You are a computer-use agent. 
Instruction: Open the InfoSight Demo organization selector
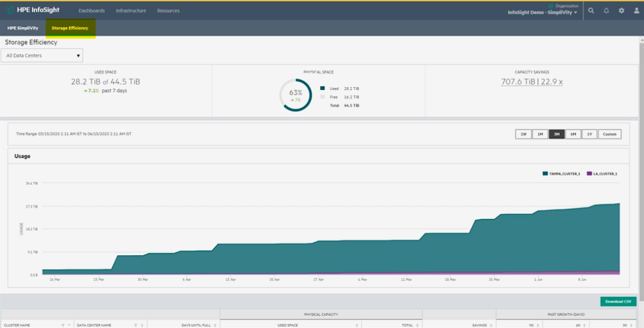(x=542, y=13)
